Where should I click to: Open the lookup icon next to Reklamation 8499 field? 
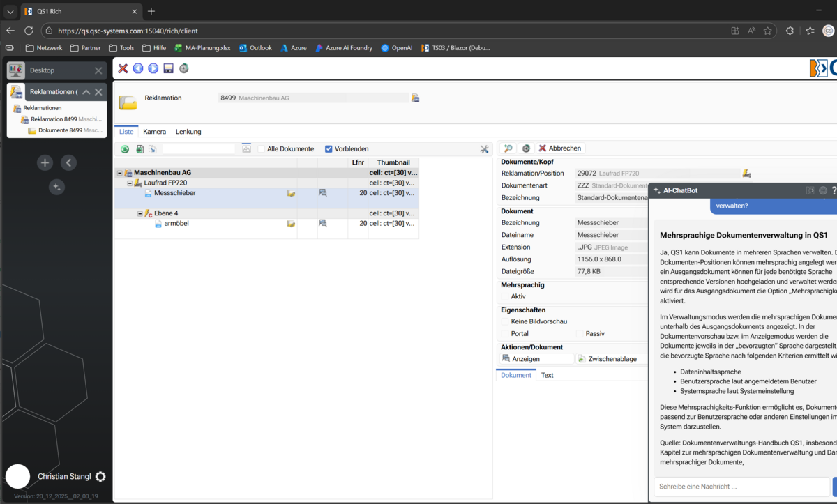(415, 98)
